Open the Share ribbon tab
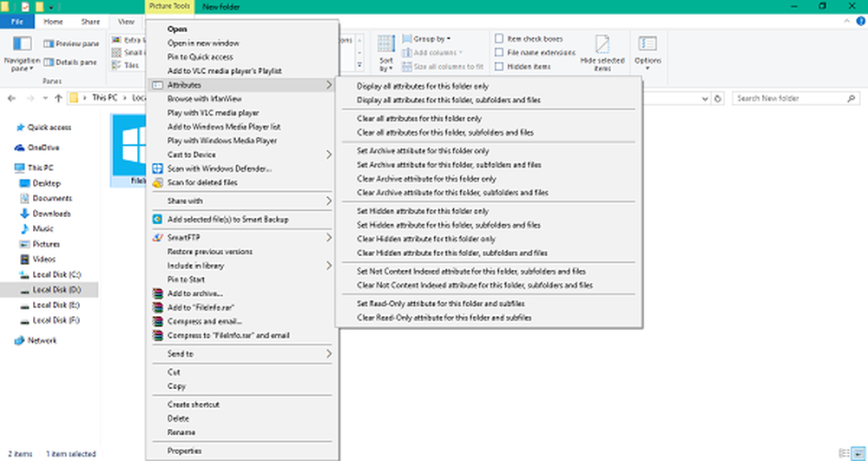Image resolution: width=868 pixels, height=461 pixels. 89,21
